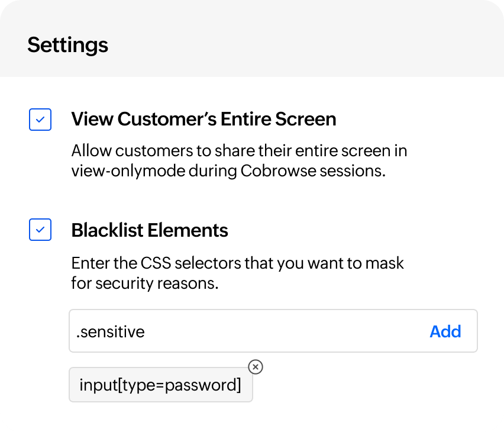Select the Blacklist Elements heading
This screenshot has height=432, width=504.
(x=150, y=230)
